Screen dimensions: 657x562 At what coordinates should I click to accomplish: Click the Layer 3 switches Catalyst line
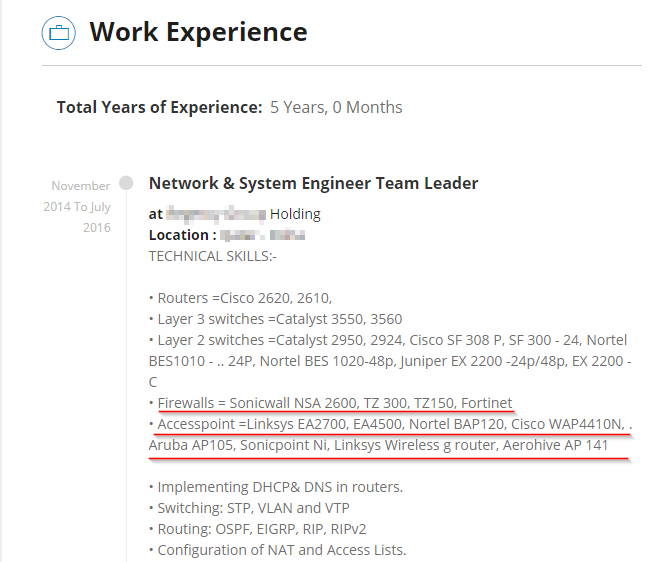click(x=276, y=319)
